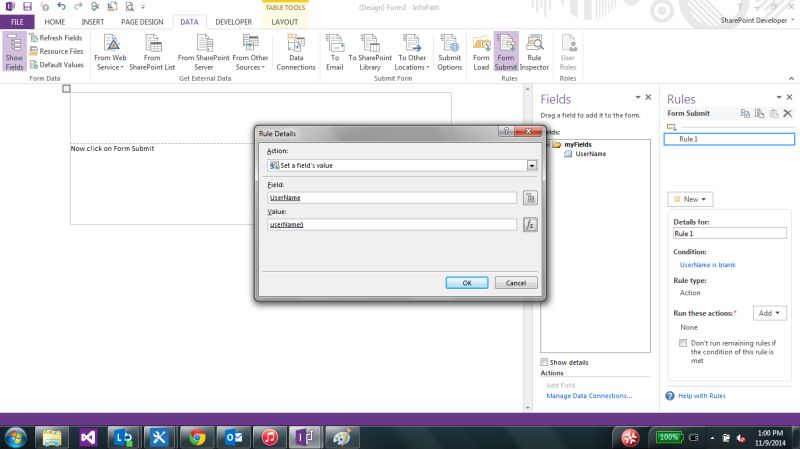Click From SharePoint Server icon
The image size is (800, 449).
[204, 52]
